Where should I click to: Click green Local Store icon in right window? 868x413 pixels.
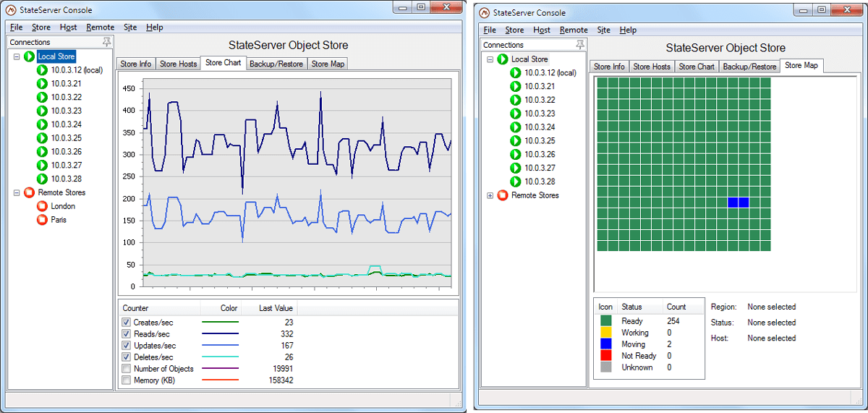(x=502, y=59)
